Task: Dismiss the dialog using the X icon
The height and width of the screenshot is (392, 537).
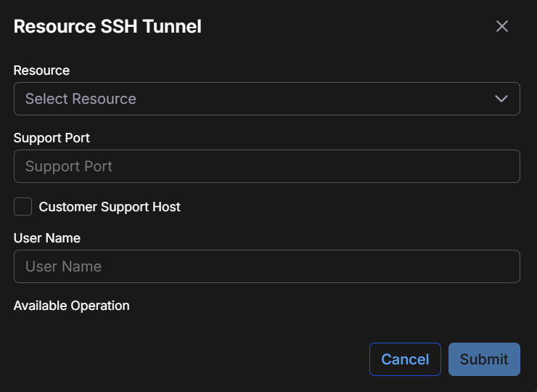Action: [x=501, y=27]
